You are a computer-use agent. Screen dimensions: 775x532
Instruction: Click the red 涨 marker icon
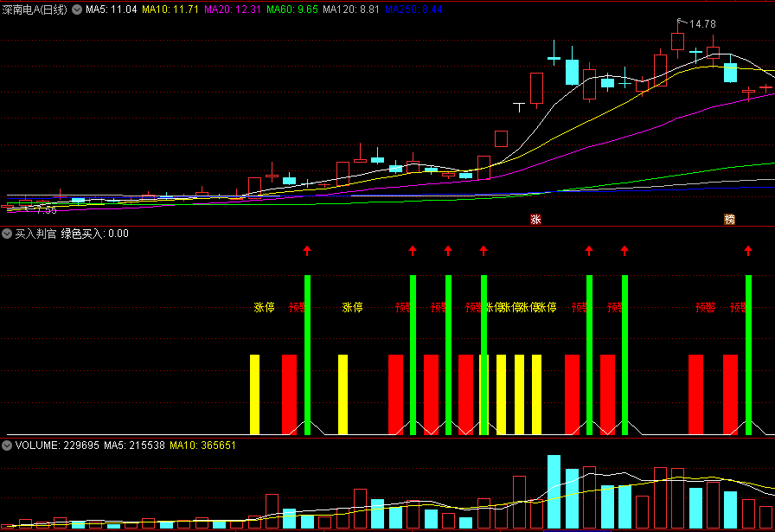pyautogui.click(x=535, y=220)
